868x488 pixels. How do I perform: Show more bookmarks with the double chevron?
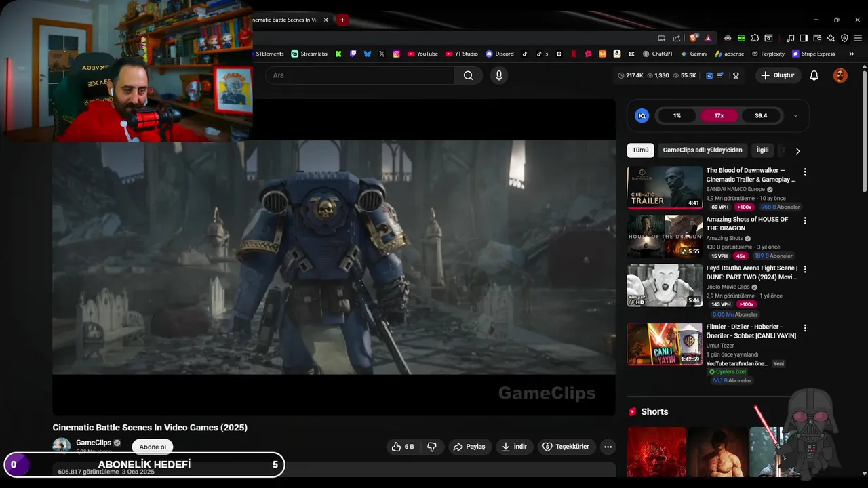pyautogui.click(x=851, y=54)
